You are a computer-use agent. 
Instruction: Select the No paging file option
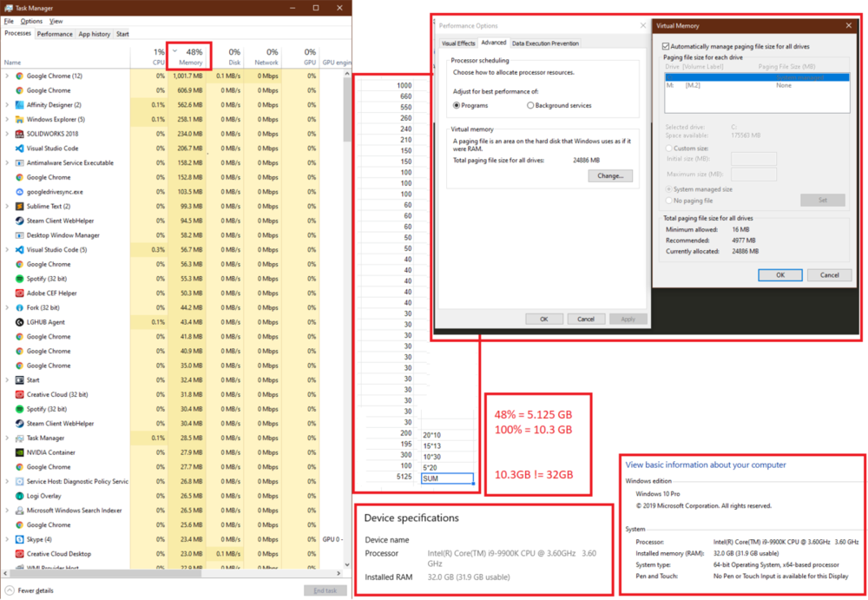pyautogui.click(x=668, y=201)
